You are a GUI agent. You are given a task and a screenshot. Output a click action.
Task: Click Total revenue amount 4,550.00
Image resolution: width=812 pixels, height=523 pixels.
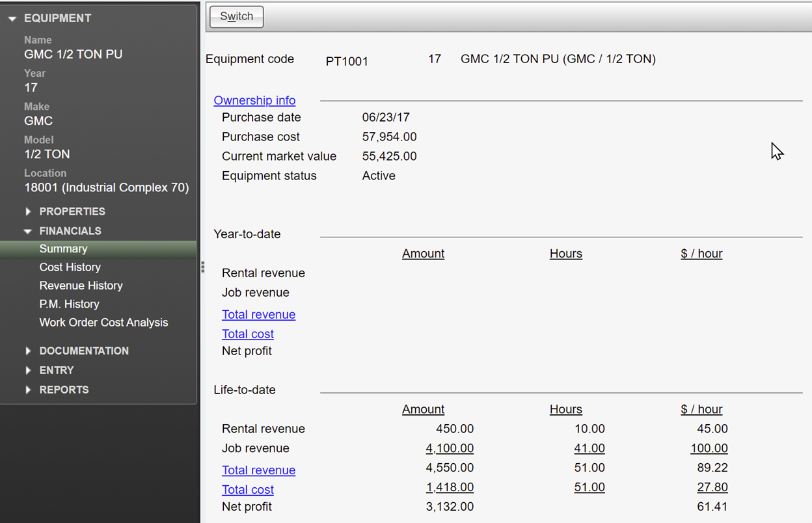450,468
